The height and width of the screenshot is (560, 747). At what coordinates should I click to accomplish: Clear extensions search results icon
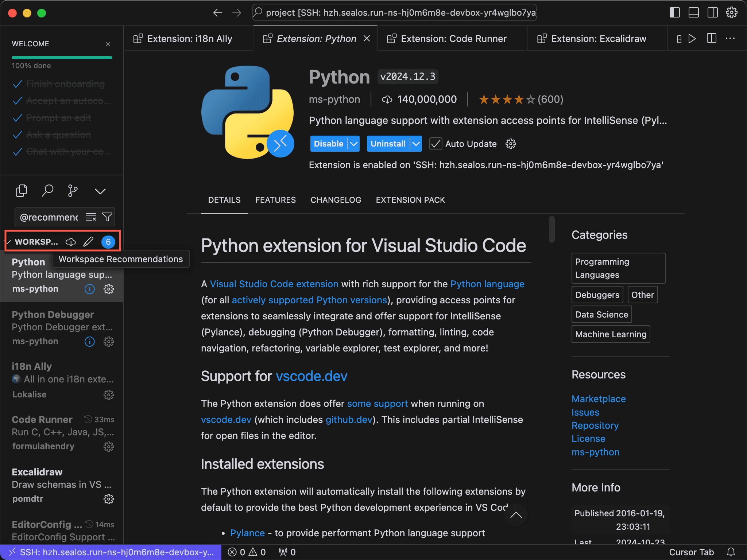tap(91, 217)
